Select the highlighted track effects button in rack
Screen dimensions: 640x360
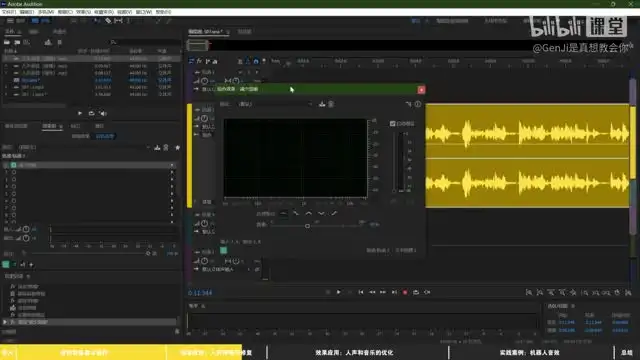click(x=105, y=136)
